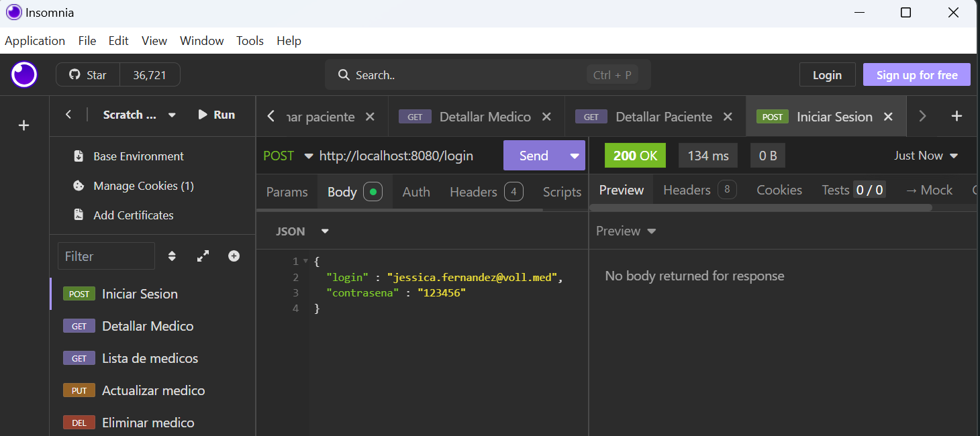Open the View menu
The width and height of the screenshot is (980, 436).
pyautogui.click(x=154, y=41)
